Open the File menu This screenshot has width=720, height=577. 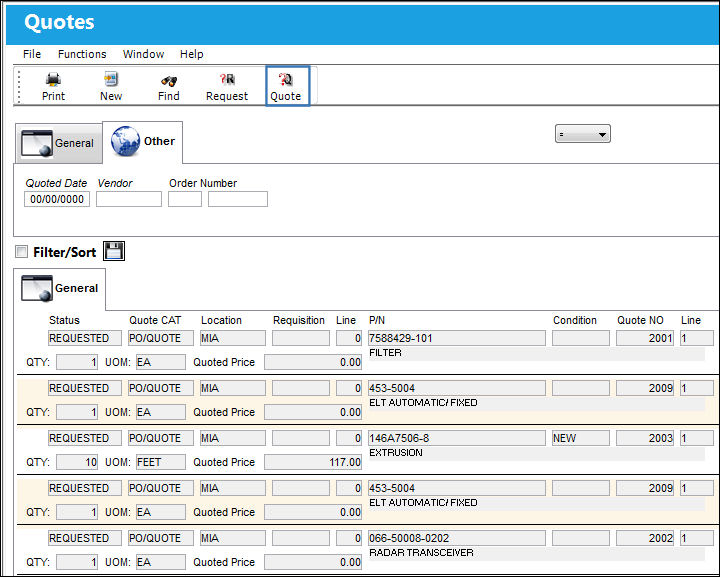tap(32, 54)
